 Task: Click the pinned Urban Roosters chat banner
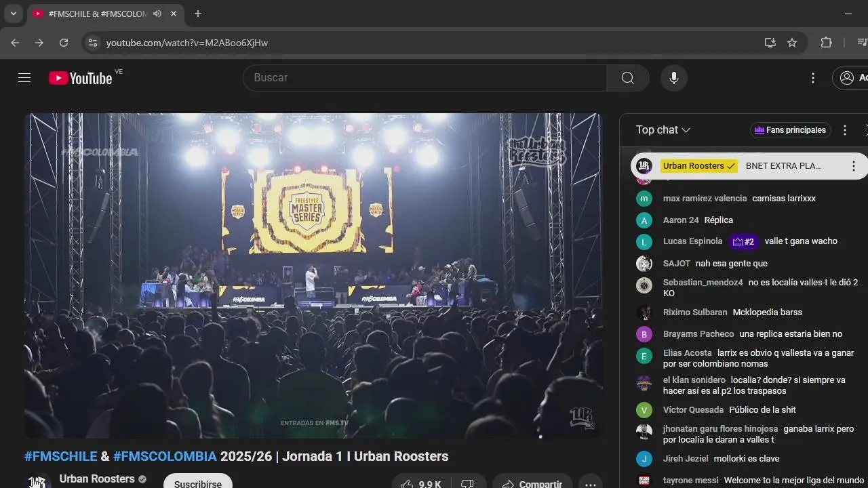click(x=749, y=166)
